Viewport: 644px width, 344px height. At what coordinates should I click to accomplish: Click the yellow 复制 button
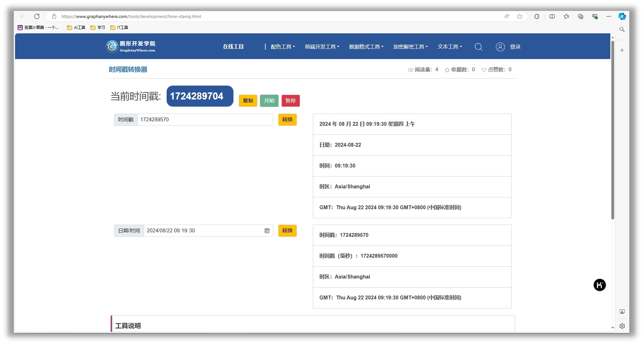(x=248, y=101)
